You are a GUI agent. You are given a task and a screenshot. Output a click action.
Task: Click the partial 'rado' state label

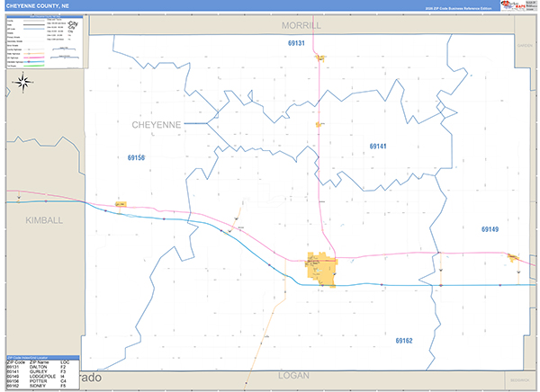(91, 378)
